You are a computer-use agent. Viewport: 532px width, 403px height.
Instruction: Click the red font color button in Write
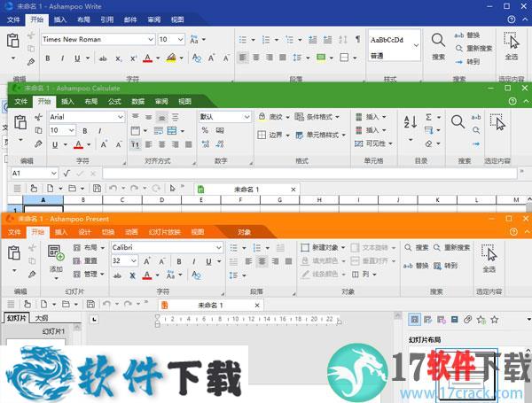point(147,58)
